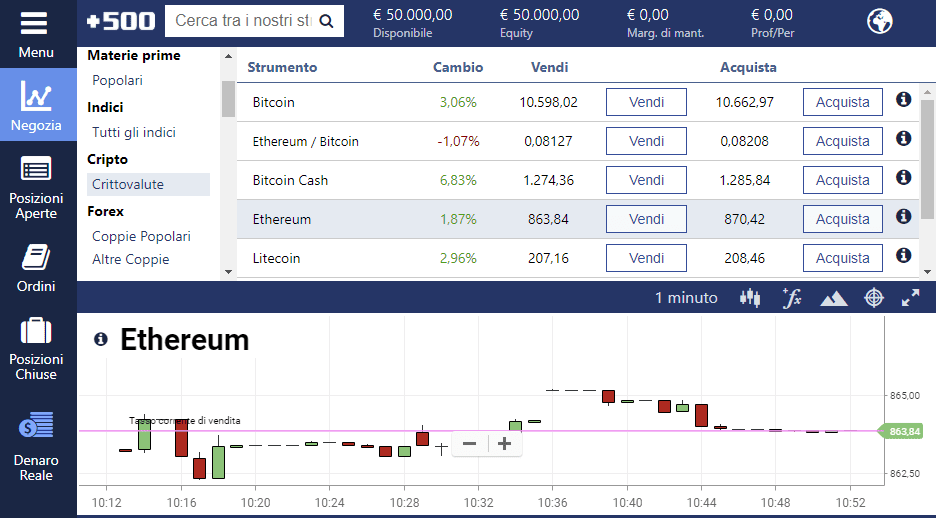
Task: Click Vendi for Bitcoin
Action: [646, 102]
